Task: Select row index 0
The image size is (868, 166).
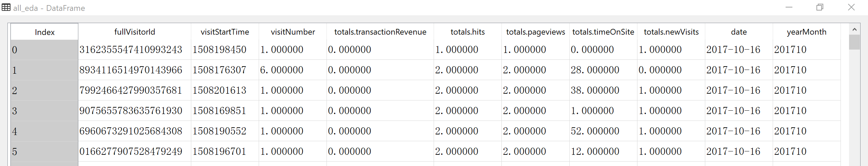Action: click(44, 50)
